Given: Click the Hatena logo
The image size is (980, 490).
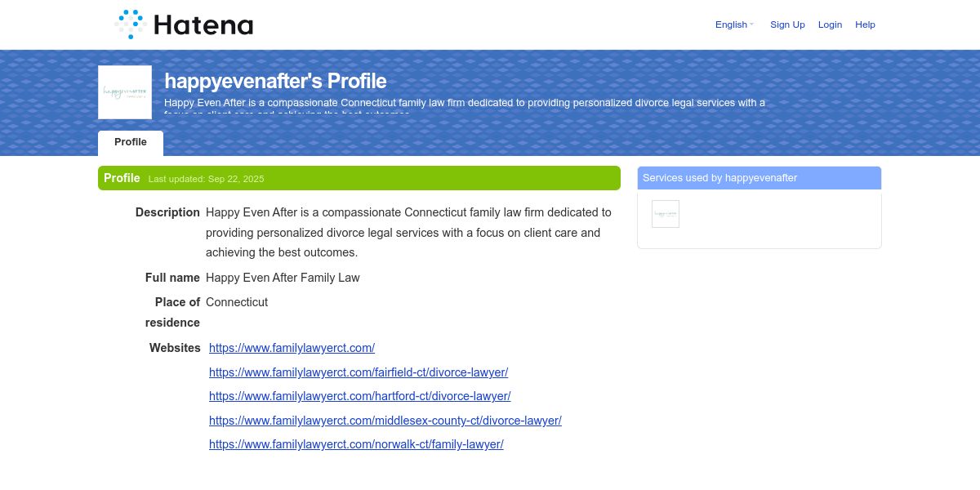Looking at the screenshot, I should (184, 24).
